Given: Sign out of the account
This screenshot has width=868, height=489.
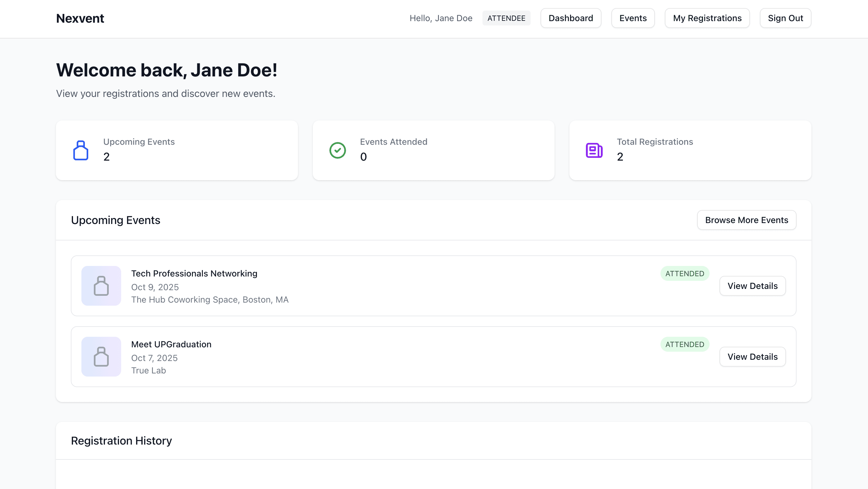Looking at the screenshot, I should 785,18.
